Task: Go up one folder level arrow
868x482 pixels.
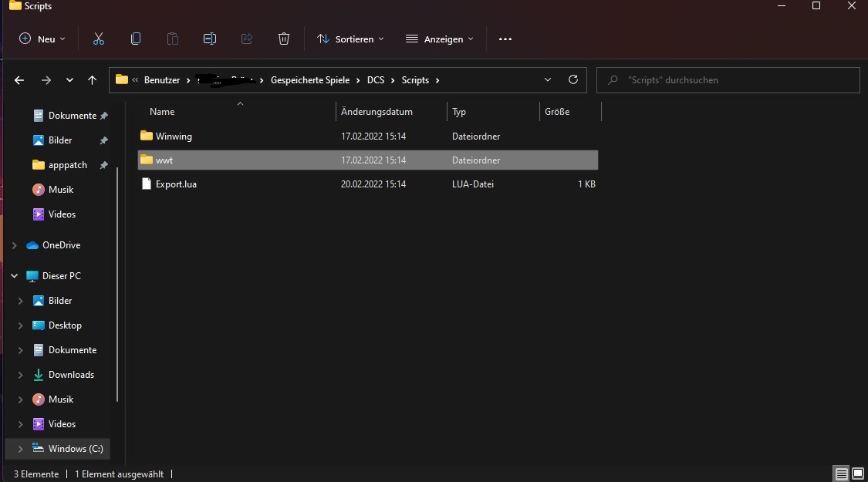Action: pos(92,80)
